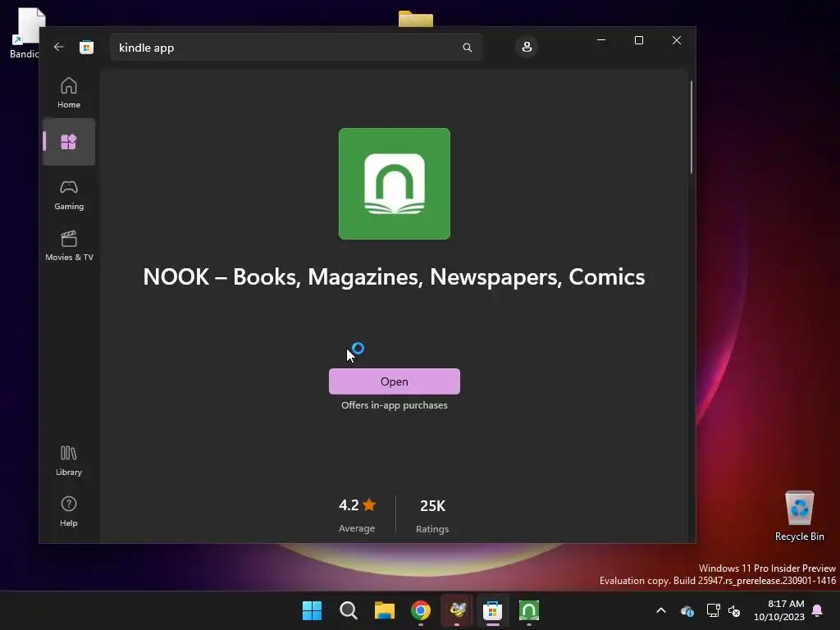Open Help in the Store sidebar
The width and height of the screenshot is (840, 630).
click(x=69, y=512)
